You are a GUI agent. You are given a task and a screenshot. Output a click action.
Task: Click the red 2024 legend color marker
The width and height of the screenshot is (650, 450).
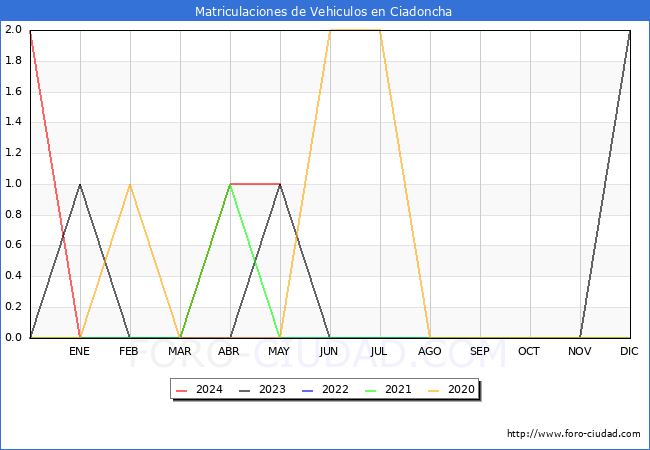click(182, 390)
